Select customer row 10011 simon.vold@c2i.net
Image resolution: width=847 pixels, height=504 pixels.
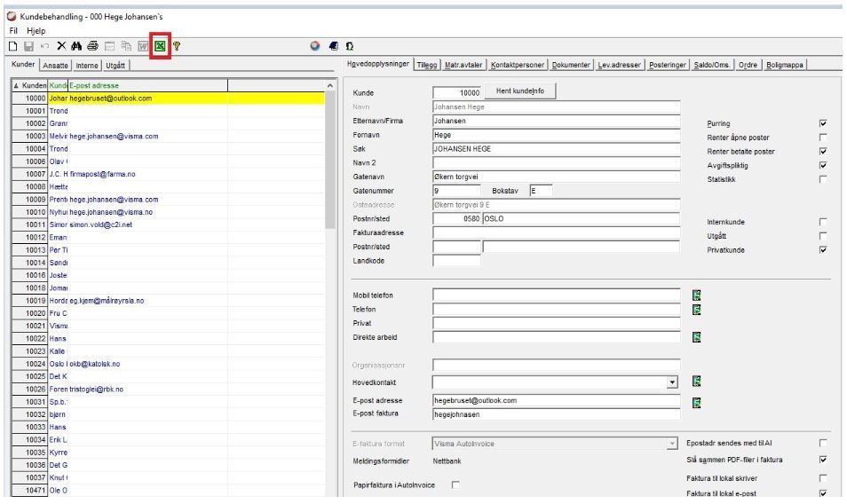168,224
